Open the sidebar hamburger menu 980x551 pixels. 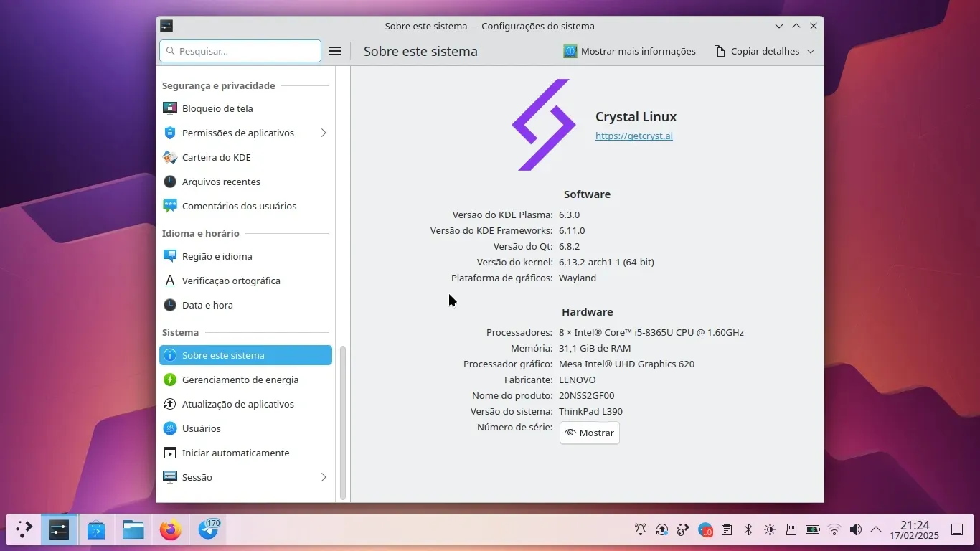334,51
